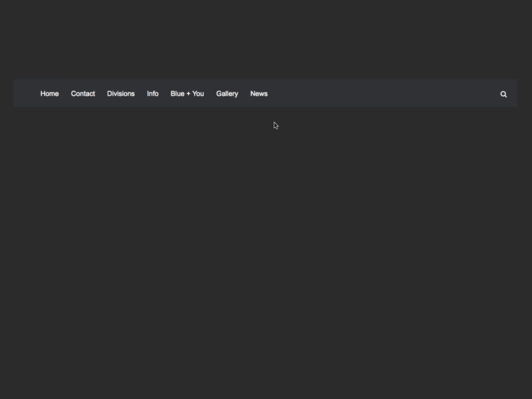Open the News page
This screenshot has height=399, width=532.
[259, 94]
